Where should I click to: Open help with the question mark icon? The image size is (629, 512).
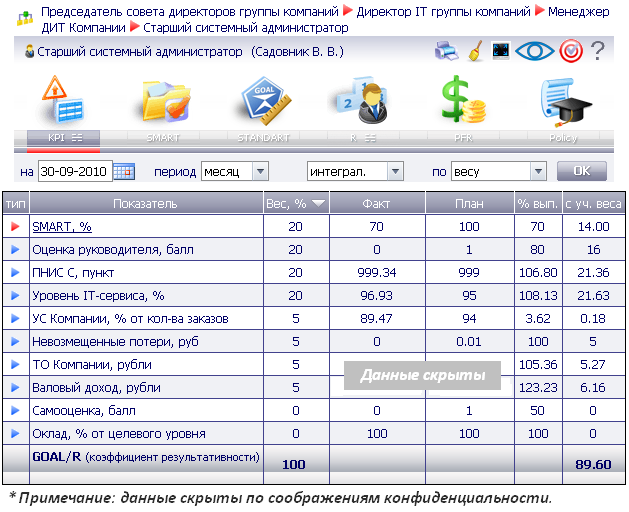(598, 51)
